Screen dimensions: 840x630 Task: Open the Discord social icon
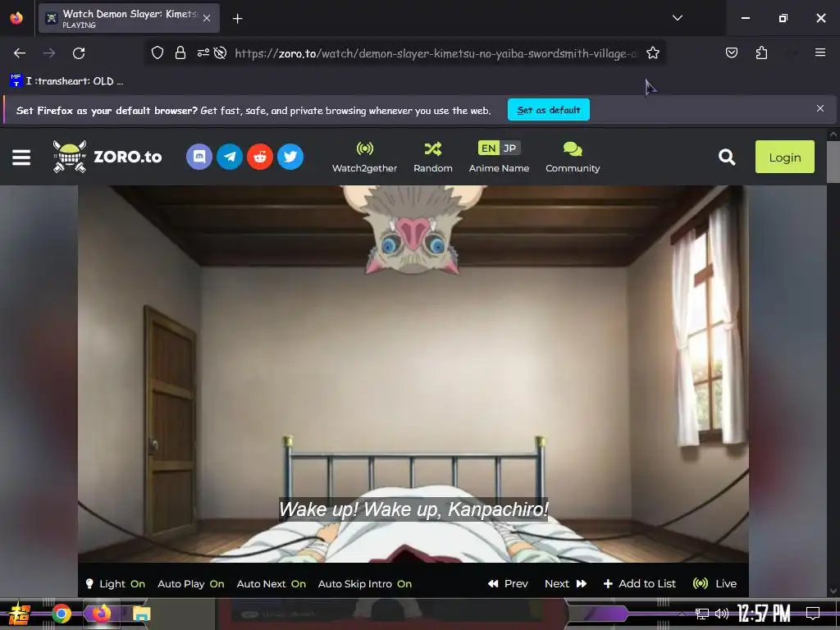click(199, 157)
